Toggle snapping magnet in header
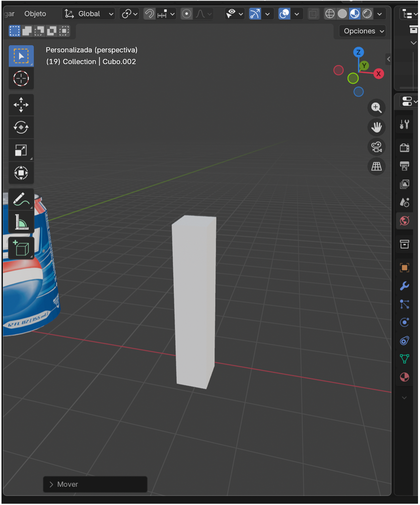 point(149,14)
